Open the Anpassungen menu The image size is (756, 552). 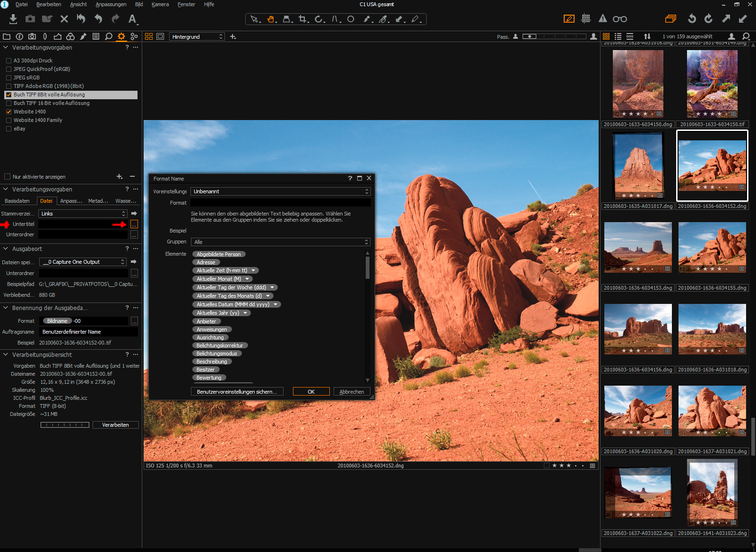point(111,4)
